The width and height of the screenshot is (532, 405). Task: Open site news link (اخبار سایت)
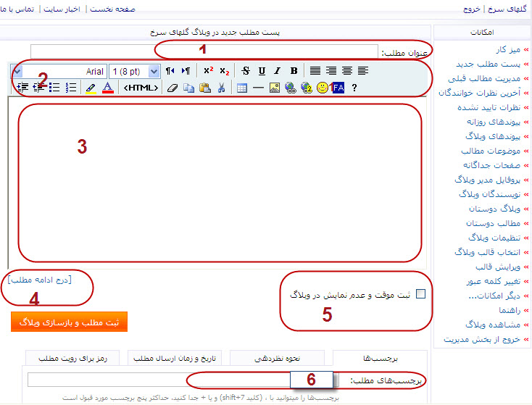click(62, 9)
